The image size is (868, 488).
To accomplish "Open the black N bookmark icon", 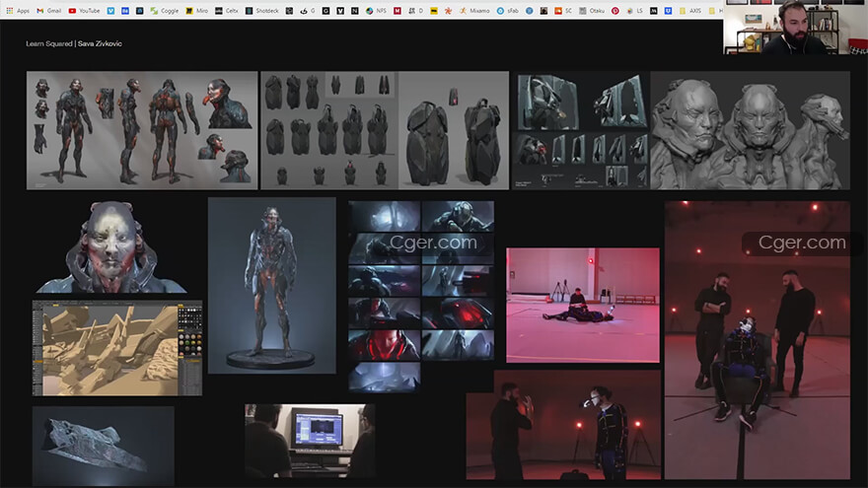I will coord(354,11).
